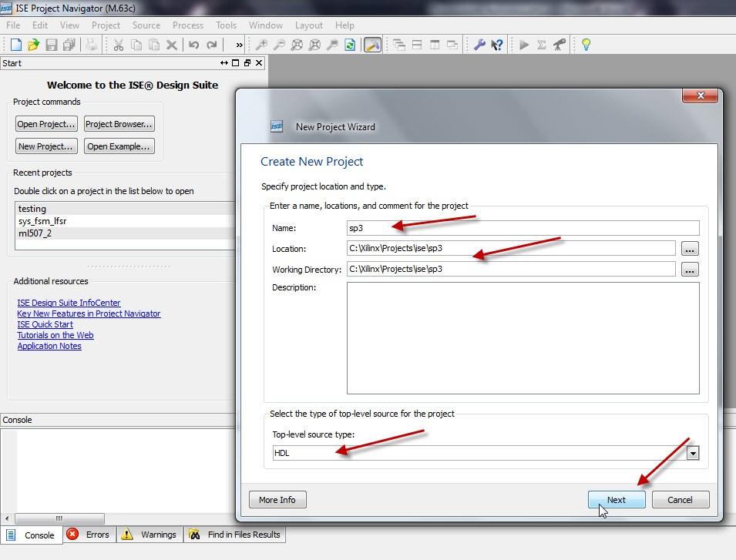Open the ISE Quick Start link
Screen dimensions: 736x560
[45, 324]
